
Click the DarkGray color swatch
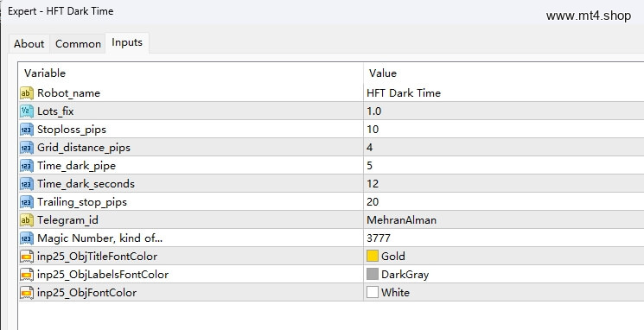372,274
